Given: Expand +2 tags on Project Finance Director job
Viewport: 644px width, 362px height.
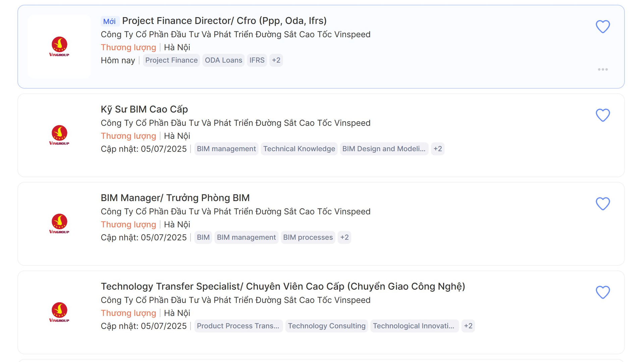Looking at the screenshot, I should (x=276, y=60).
